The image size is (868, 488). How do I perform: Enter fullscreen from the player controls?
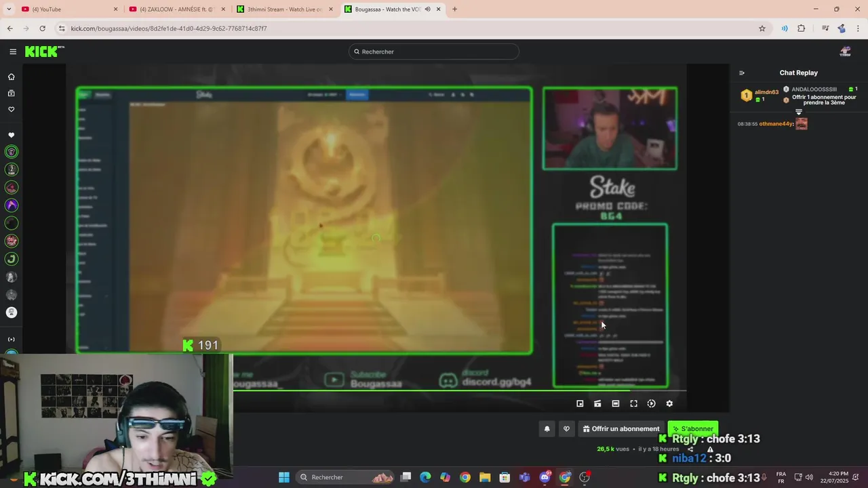(633, 403)
